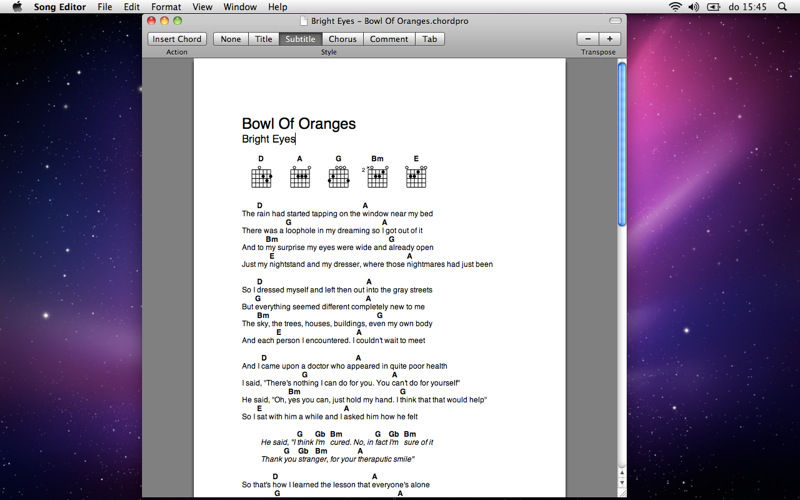The height and width of the screenshot is (500, 800).
Task: Click line 'Just my nightstand and my dresser'
Action: pos(367,264)
